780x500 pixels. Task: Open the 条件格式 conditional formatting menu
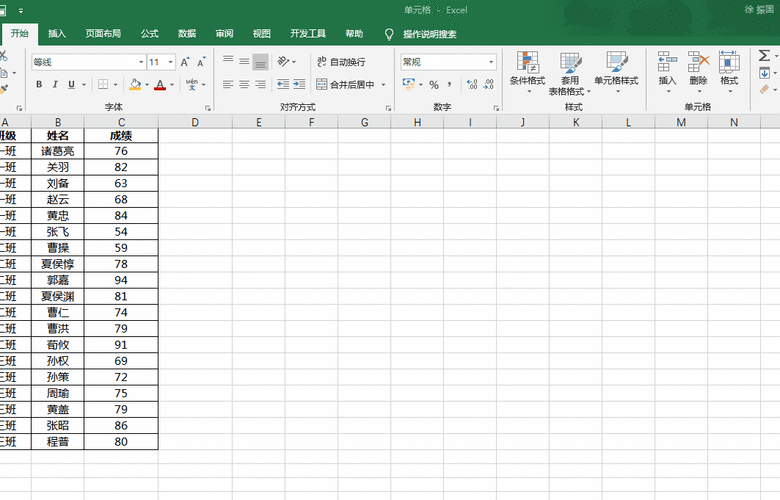coord(527,72)
